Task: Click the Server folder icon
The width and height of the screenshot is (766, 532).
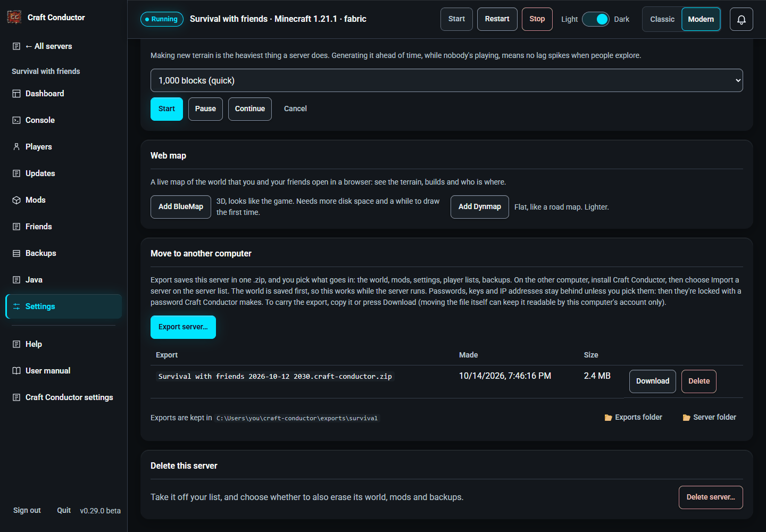Action: pyautogui.click(x=686, y=418)
